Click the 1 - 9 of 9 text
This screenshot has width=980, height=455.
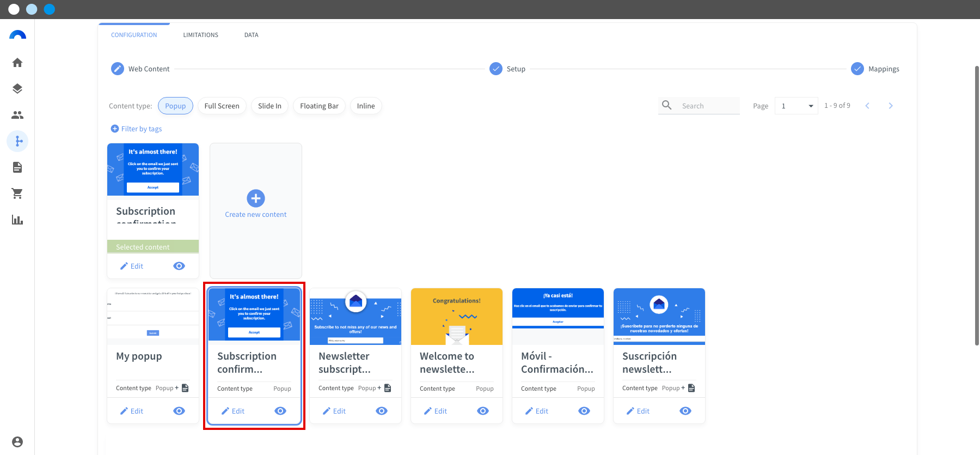point(837,106)
